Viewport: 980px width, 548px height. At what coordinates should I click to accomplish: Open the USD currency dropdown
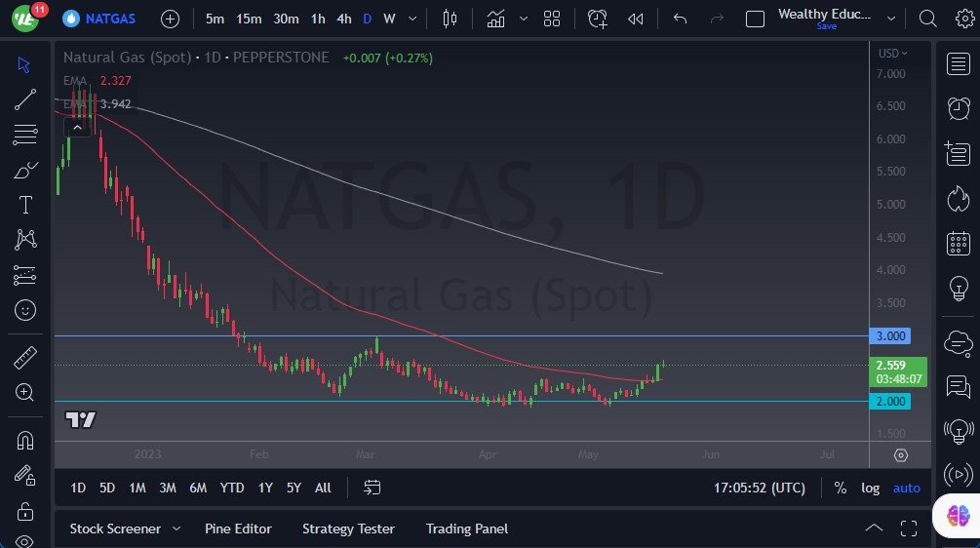[892, 54]
